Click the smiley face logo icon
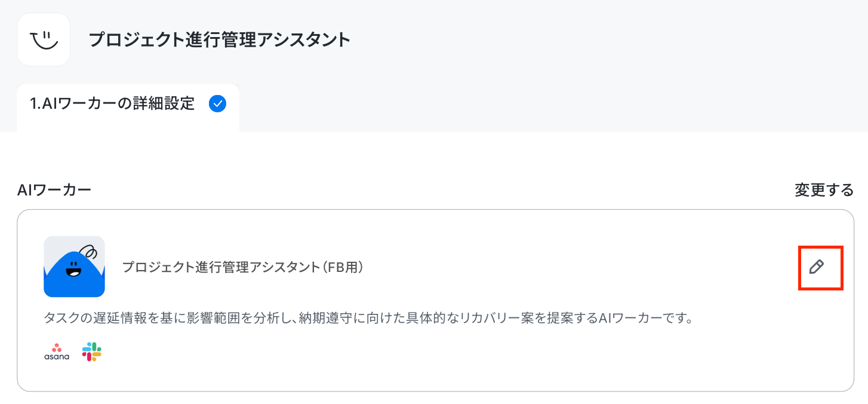 pos(44,39)
